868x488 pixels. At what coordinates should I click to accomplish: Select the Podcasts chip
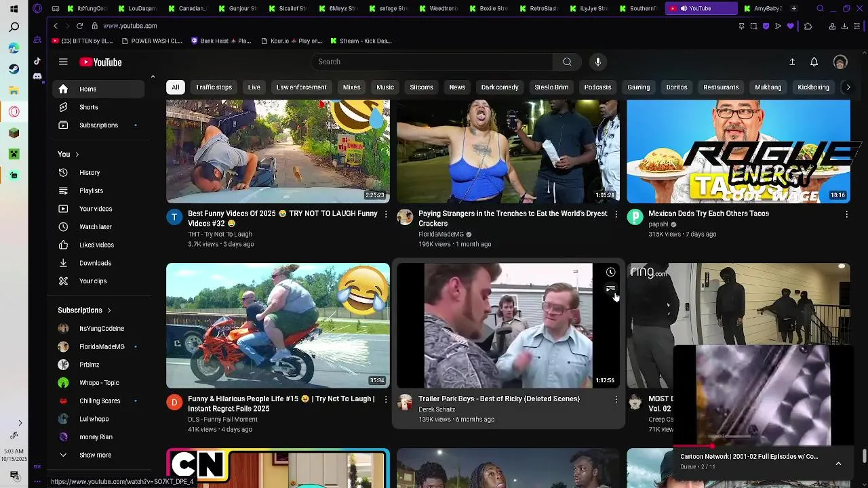[x=597, y=87]
